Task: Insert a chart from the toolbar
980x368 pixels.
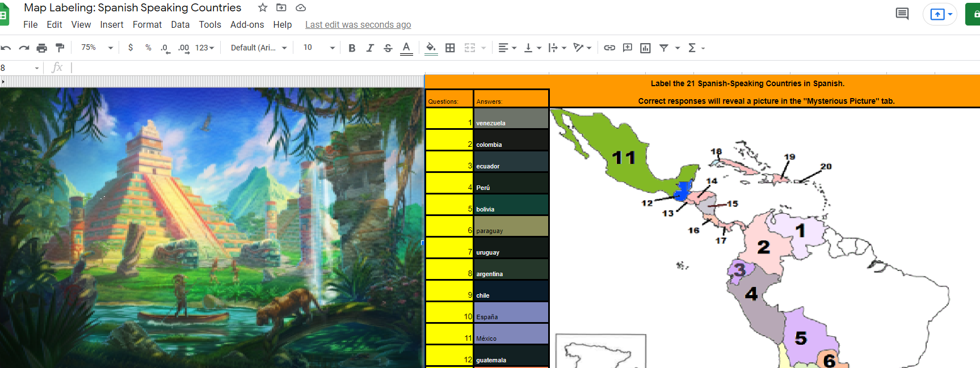Action: (645, 48)
